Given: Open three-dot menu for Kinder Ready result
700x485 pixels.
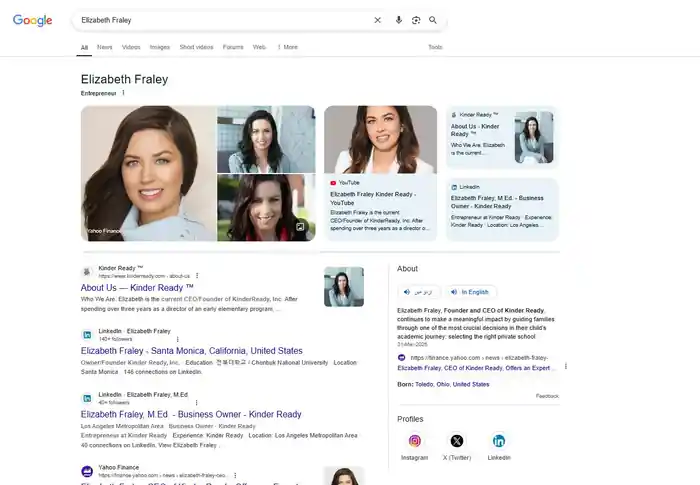Looking at the screenshot, I should 197,276.
